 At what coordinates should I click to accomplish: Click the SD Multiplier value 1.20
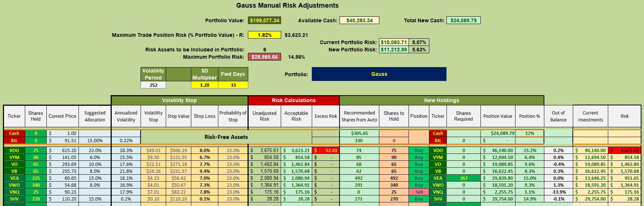204,85
